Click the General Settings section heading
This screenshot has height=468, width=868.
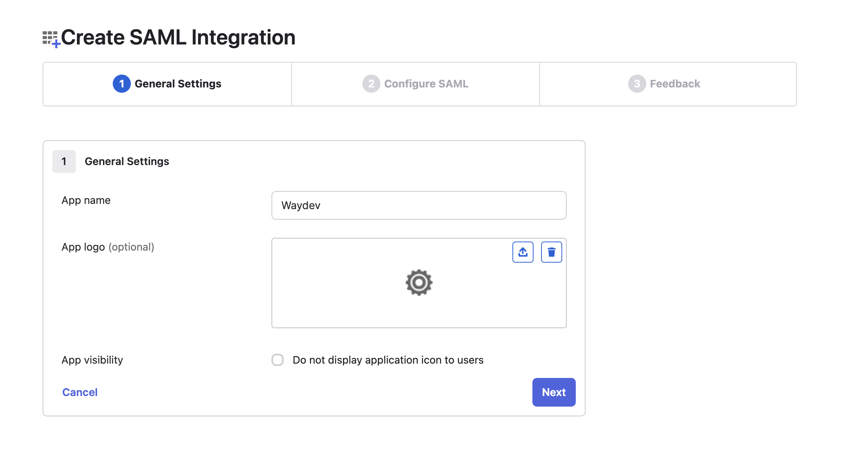click(127, 161)
